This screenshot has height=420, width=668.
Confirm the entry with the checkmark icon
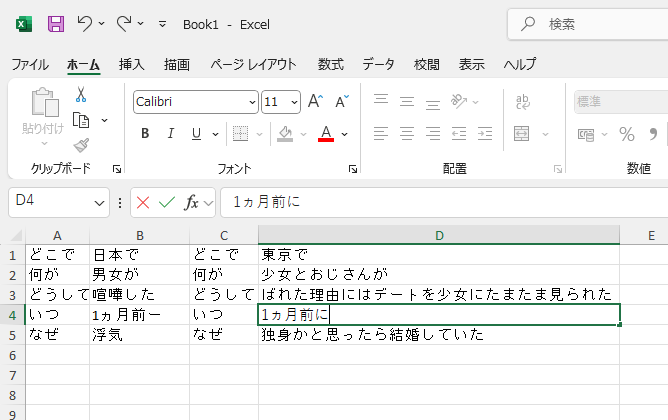tap(166, 202)
